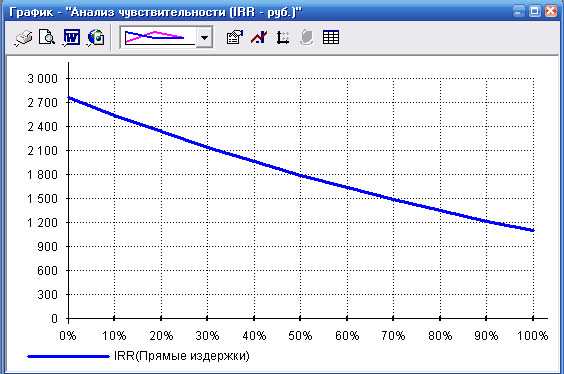Open the chart properties icon
Viewport: 564px width, 374px height.
click(235, 37)
